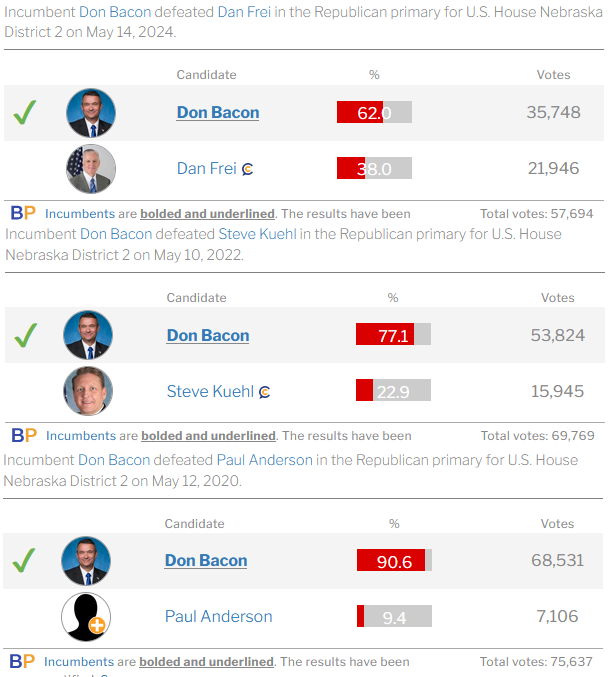Click the survey icon next to Dan Frei
Viewport: 609px width, 677px height.
coord(247,169)
